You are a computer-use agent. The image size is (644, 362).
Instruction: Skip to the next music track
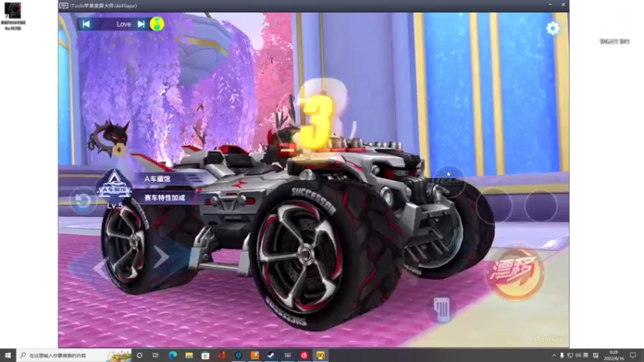141,24
